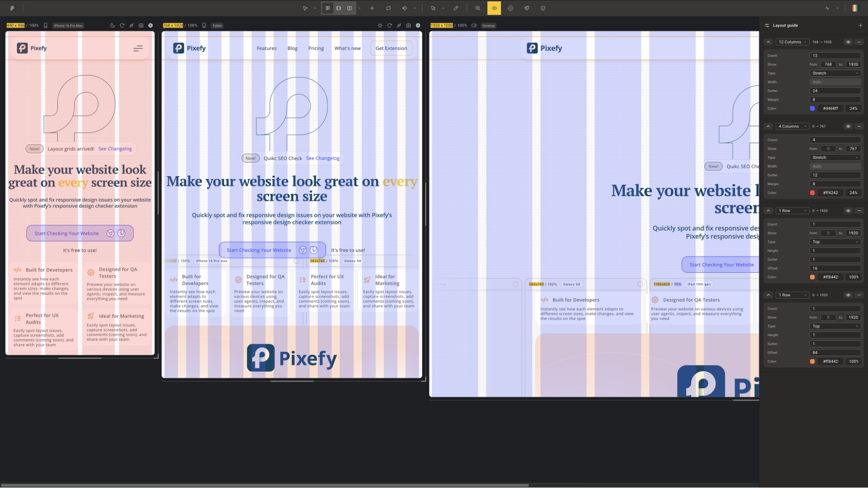Collapse the 1 Row guide section chevron
This screenshot has height=488, width=868.
point(768,210)
